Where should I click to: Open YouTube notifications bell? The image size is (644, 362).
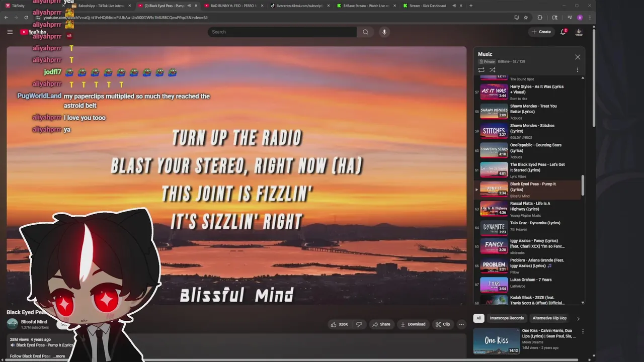(563, 32)
